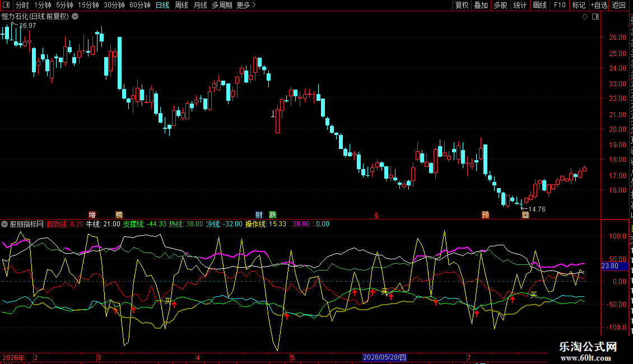The height and width of the screenshot is (364, 633).
Task: Add stock via +自选 button
Action: (599, 5)
